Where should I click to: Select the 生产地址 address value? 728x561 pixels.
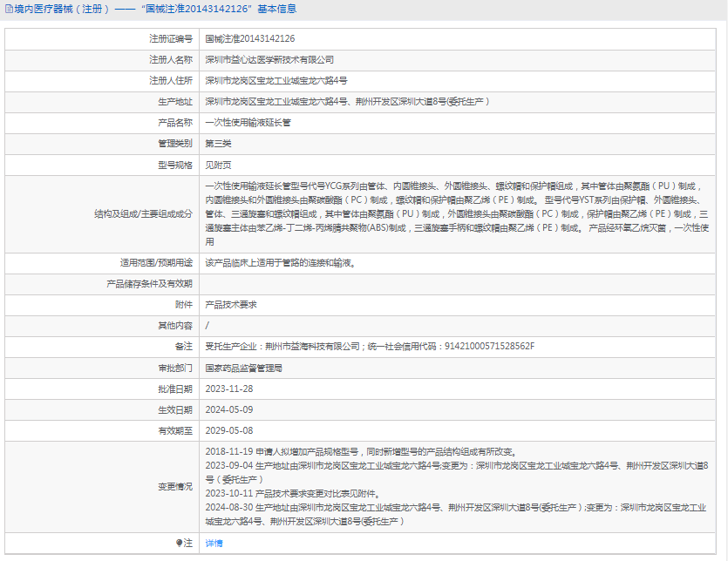coord(347,102)
